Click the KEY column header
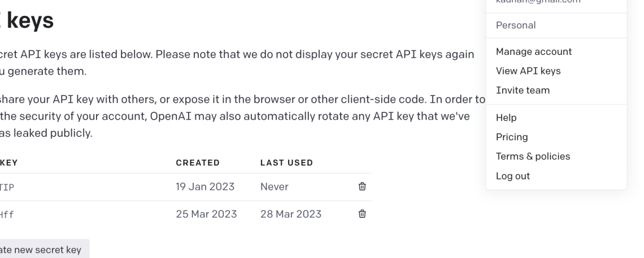The width and height of the screenshot is (644, 258). (8, 163)
